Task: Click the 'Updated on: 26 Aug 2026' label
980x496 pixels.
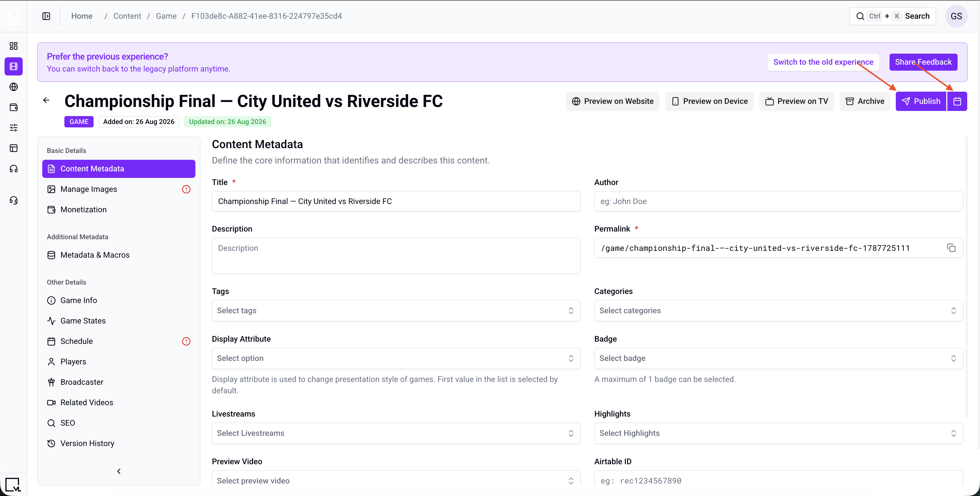Action: (227, 122)
